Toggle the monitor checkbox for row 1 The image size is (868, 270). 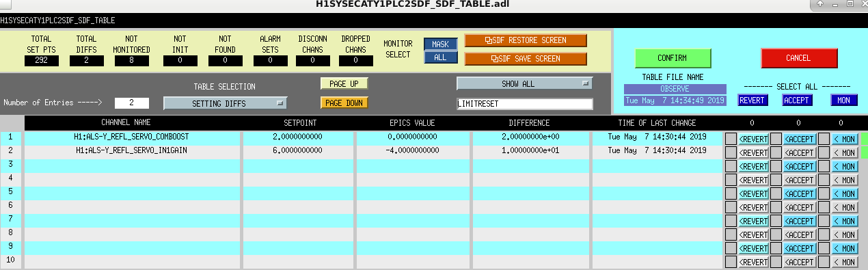824,139
